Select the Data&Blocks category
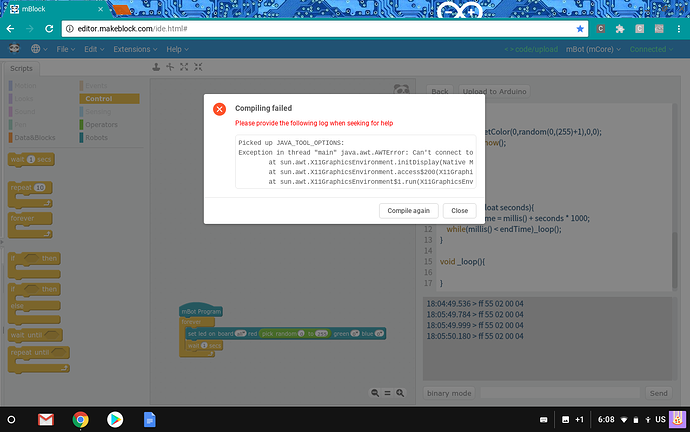The image size is (690, 432). pyautogui.click(x=32, y=138)
